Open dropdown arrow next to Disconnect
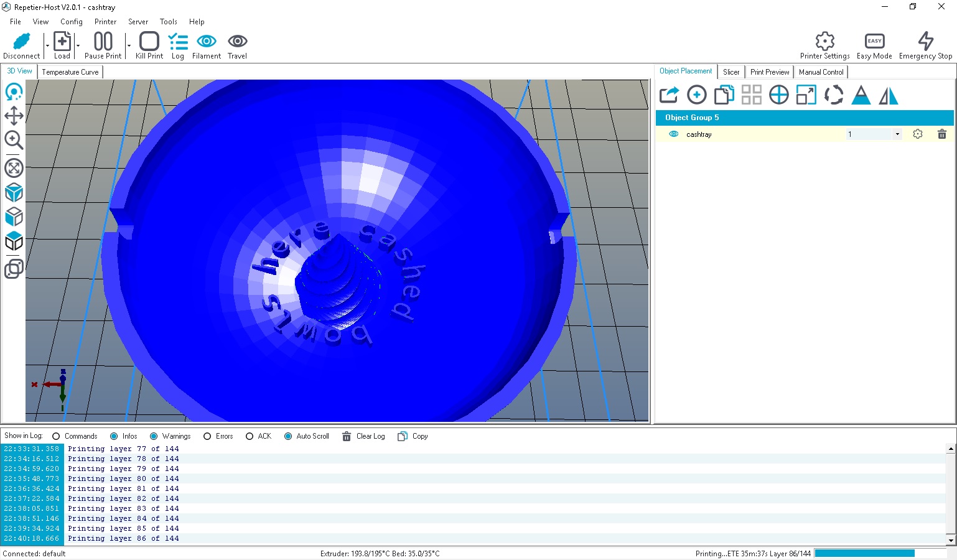Screen dimensions: 957x560 click(47, 45)
